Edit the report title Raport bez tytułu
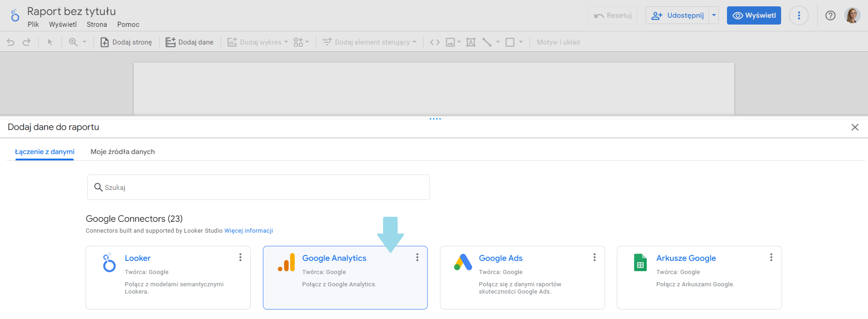 [71, 11]
